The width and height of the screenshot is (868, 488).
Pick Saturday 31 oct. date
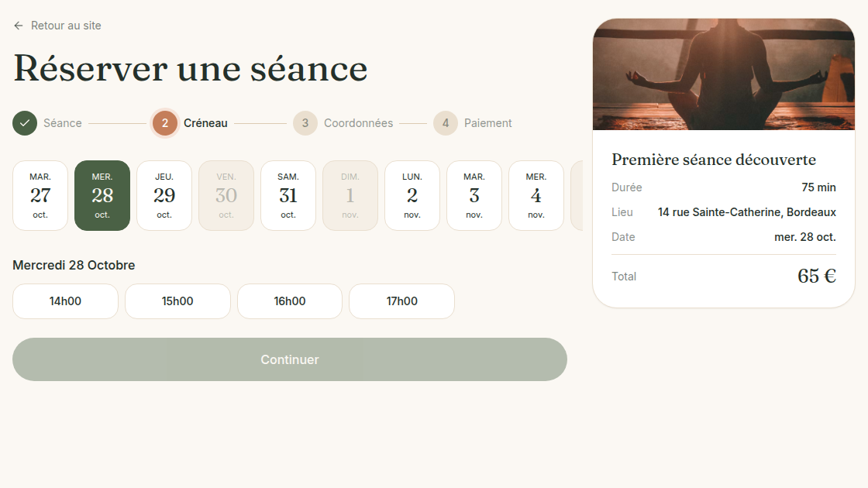[x=288, y=195]
